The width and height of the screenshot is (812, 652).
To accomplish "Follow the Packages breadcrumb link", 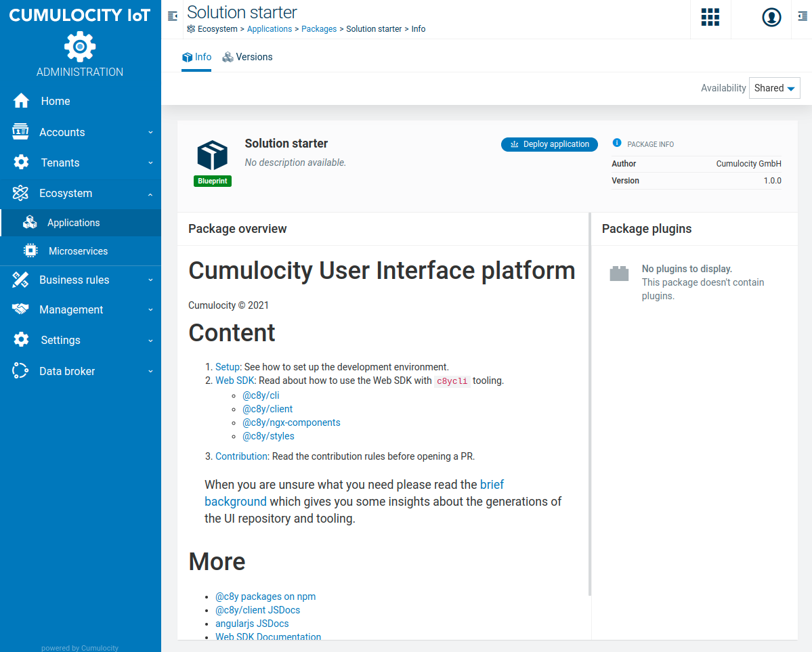I will (x=319, y=29).
